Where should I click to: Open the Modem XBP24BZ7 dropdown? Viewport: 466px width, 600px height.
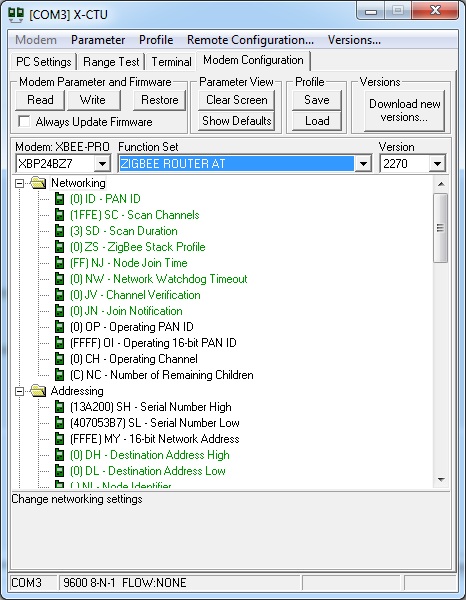[102, 164]
